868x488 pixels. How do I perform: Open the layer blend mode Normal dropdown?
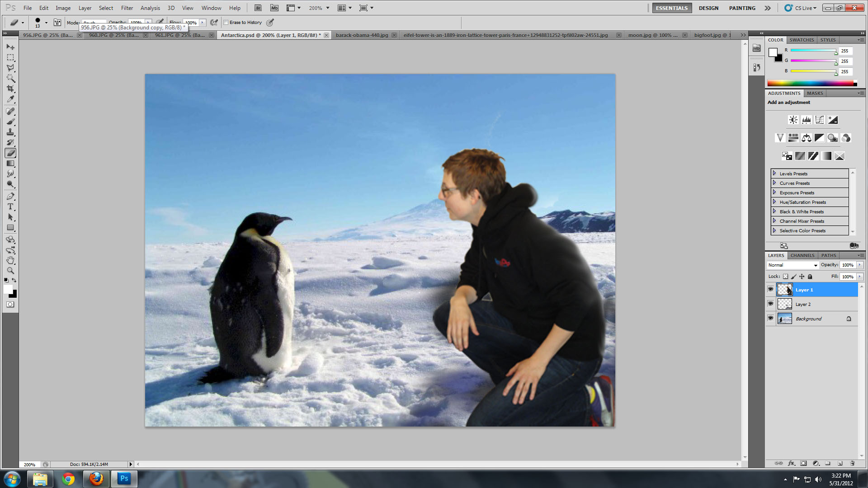[793, 265]
